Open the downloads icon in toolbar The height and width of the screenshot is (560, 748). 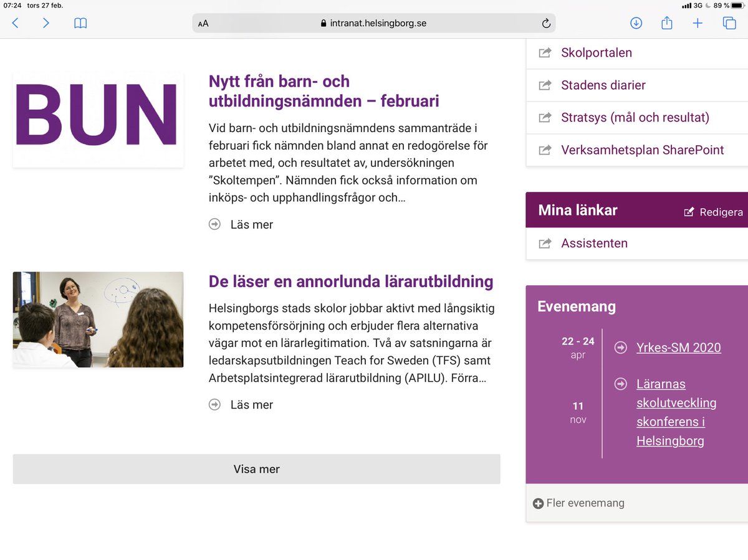pos(636,23)
